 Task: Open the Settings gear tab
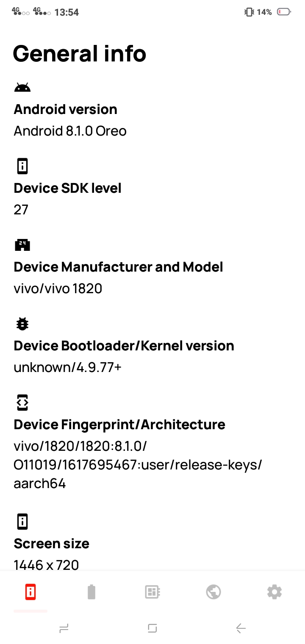tap(274, 592)
